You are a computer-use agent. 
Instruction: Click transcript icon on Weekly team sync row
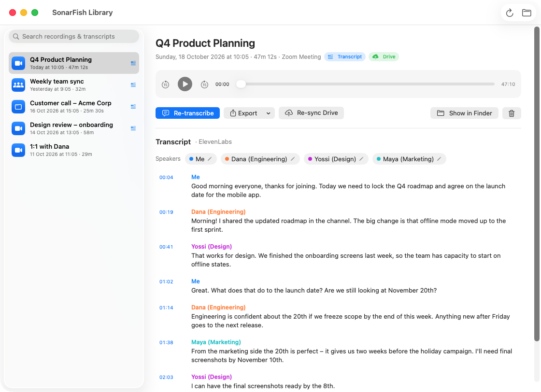click(x=133, y=85)
